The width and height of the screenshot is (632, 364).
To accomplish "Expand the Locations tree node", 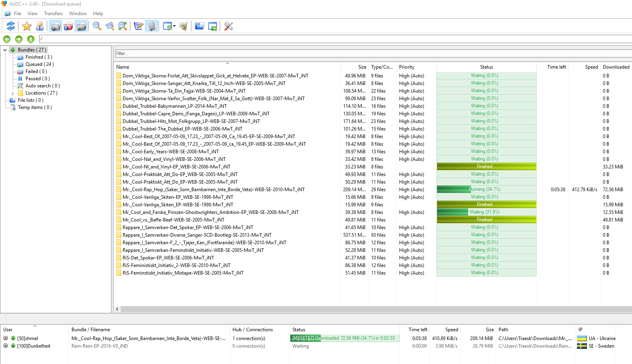I will [x=13, y=93].
